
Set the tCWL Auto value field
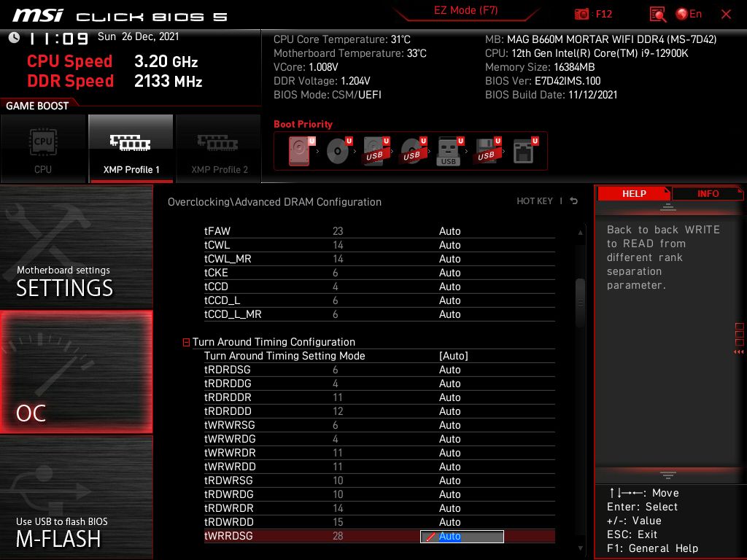pos(449,245)
